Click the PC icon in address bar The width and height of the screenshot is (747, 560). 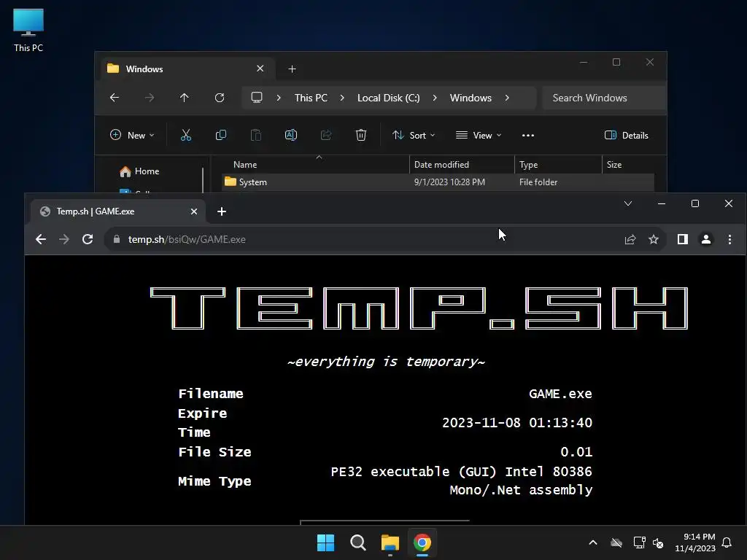coord(257,98)
